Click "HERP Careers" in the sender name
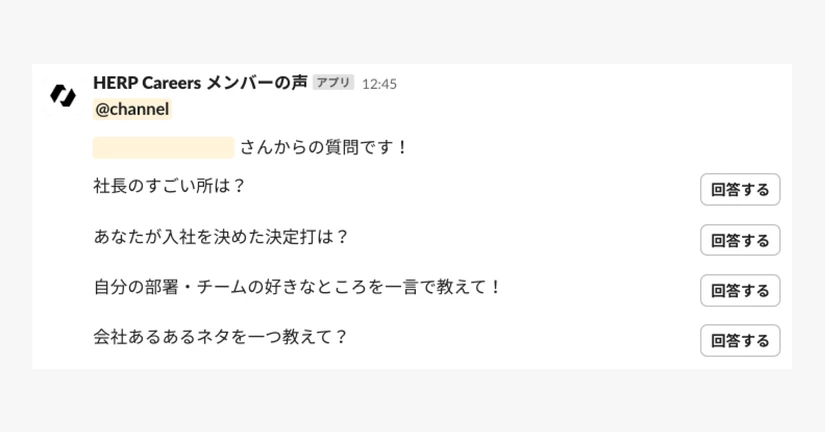Viewport: 825px width, 432px height. coord(147,83)
